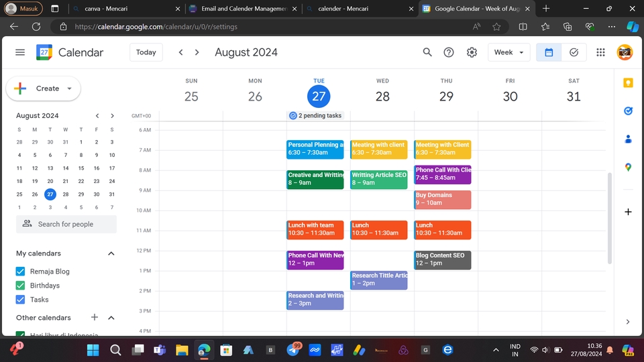This screenshot has width=644, height=362.
Task: Open Blog Content SEO event
Action: [442, 260]
